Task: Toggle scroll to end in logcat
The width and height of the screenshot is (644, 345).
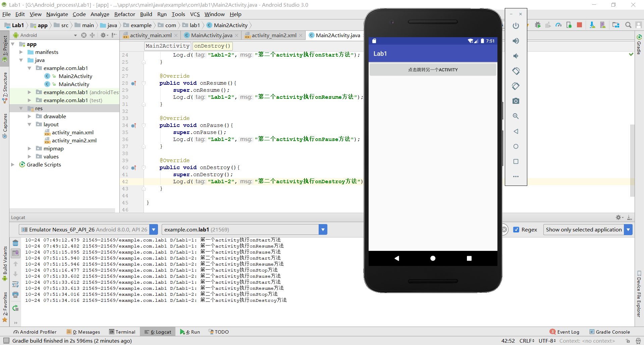Action: pos(15,253)
